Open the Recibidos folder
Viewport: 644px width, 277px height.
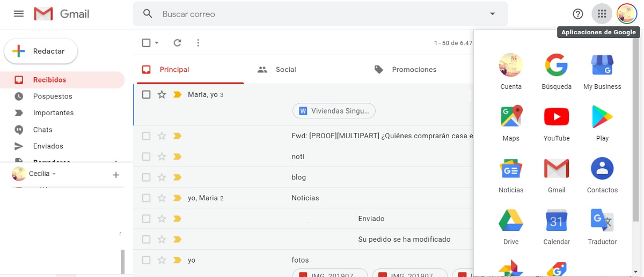[62, 80]
